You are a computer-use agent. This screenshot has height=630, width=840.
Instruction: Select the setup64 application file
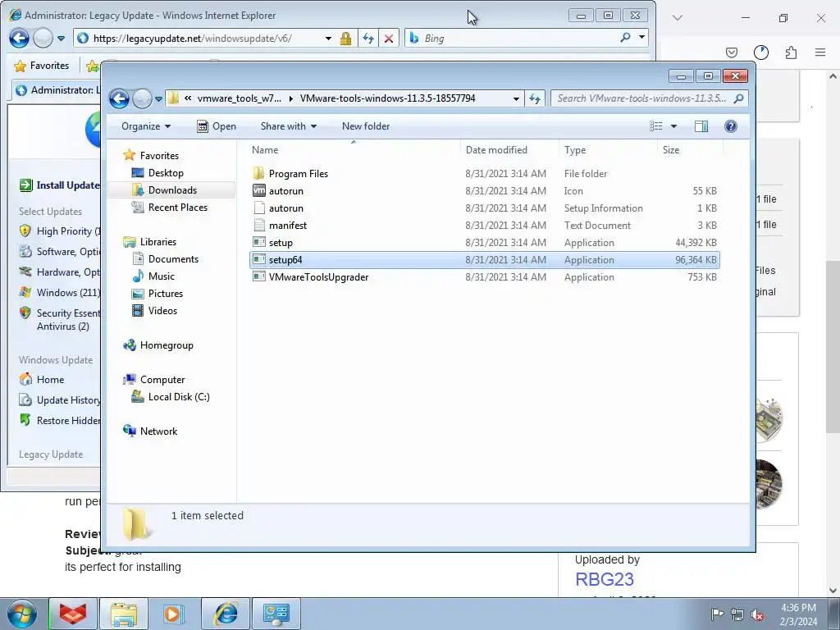click(x=485, y=260)
